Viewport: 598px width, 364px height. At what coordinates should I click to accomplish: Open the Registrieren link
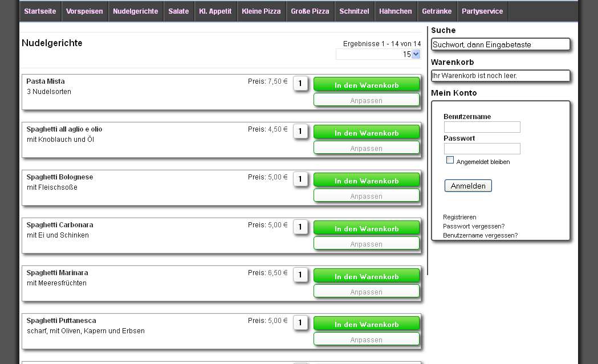pos(459,217)
